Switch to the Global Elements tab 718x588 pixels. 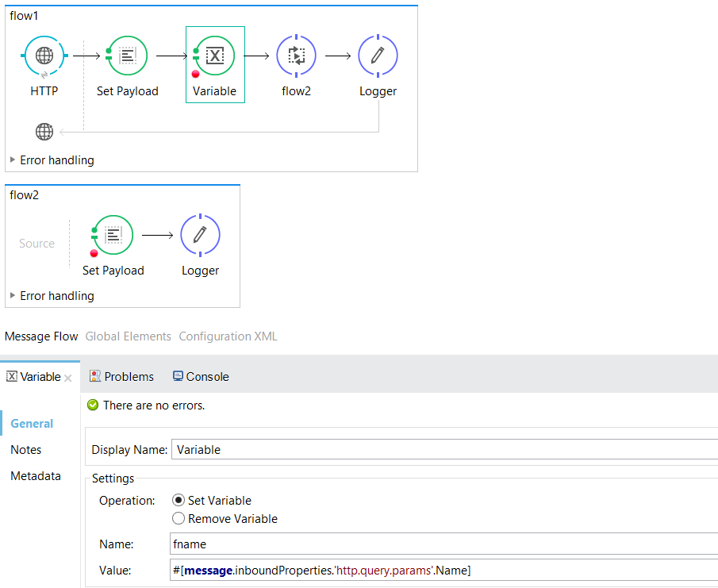coord(128,336)
